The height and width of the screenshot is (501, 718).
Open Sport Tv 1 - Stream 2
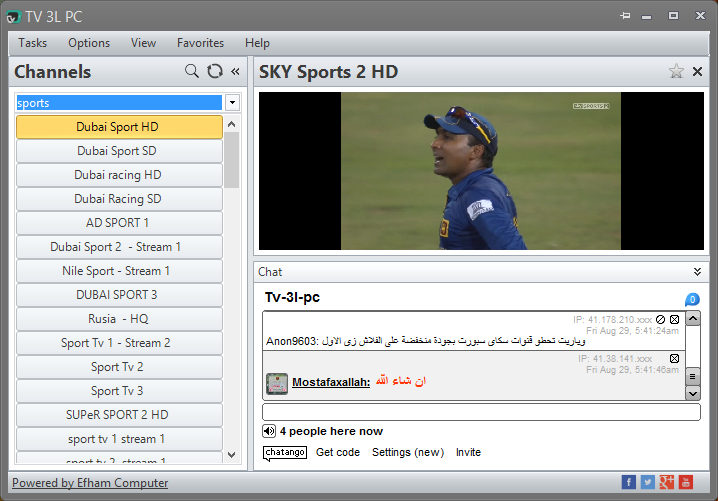click(119, 343)
